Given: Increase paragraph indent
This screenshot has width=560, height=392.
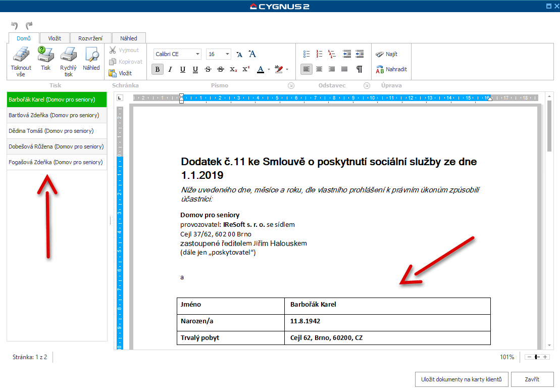Looking at the screenshot, I should pyautogui.click(x=360, y=54).
